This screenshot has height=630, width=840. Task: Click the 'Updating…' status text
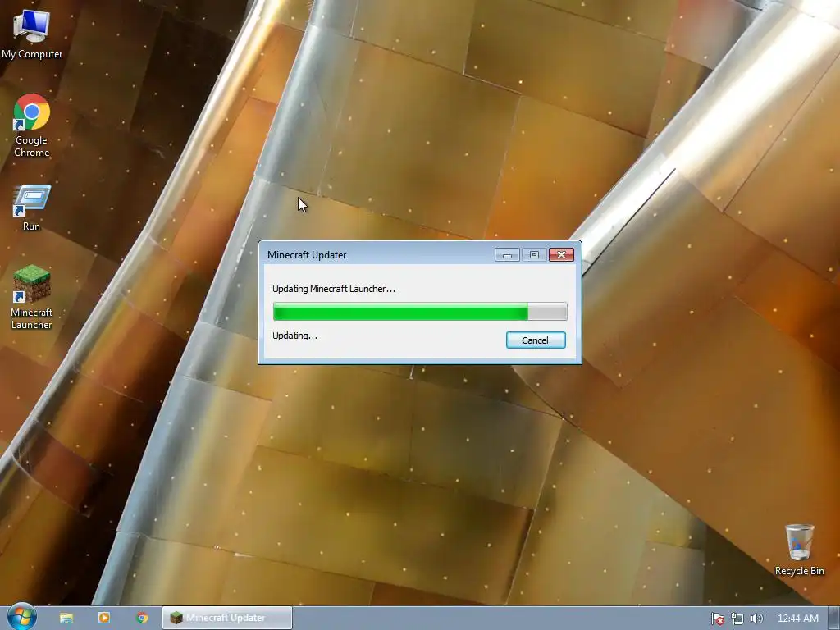click(294, 336)
